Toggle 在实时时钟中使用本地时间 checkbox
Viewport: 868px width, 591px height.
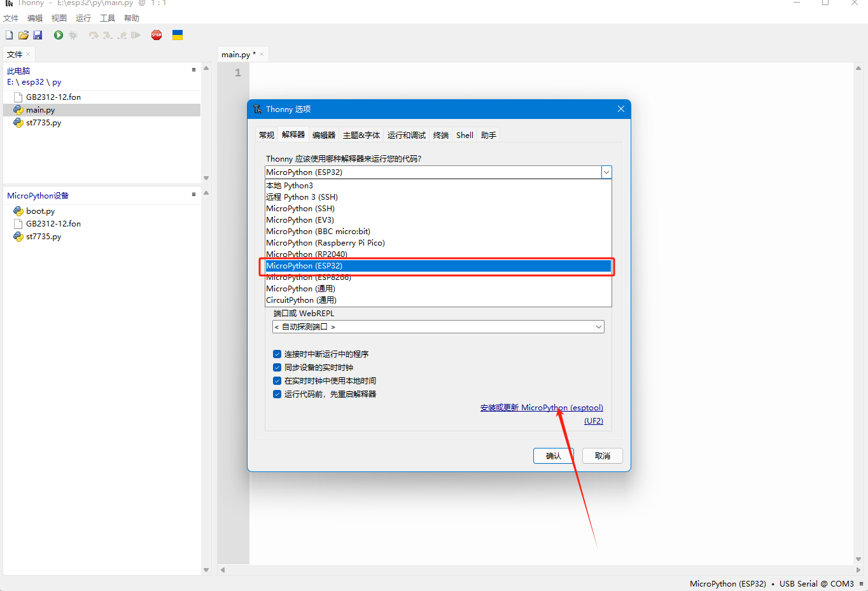coord(277,380)
